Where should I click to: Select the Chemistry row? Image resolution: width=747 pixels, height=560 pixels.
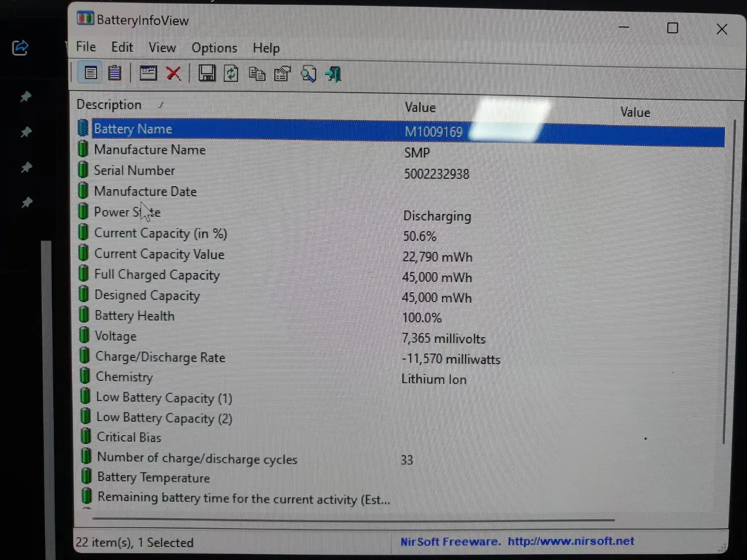tap(401, 378)
